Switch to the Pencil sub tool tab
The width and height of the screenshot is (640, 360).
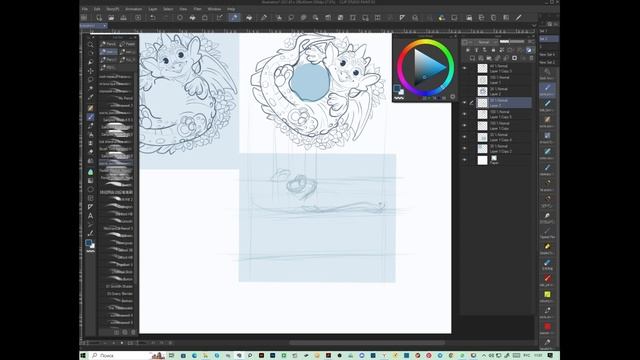click(109, 44)
